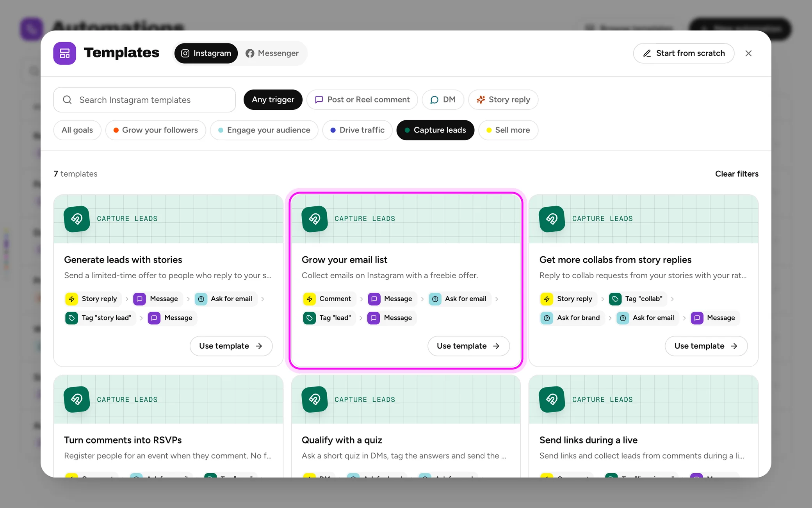Click the Tag "story lead" icon
Screen dimensions: 812x508
[x=72, y=318]
